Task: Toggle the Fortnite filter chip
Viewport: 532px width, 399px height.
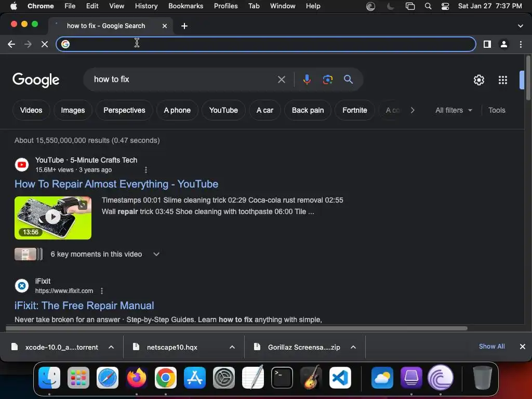Action: click(354, 110)
